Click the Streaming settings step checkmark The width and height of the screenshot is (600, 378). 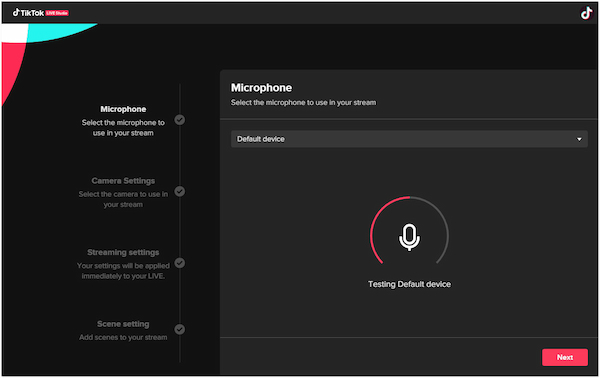180,263
